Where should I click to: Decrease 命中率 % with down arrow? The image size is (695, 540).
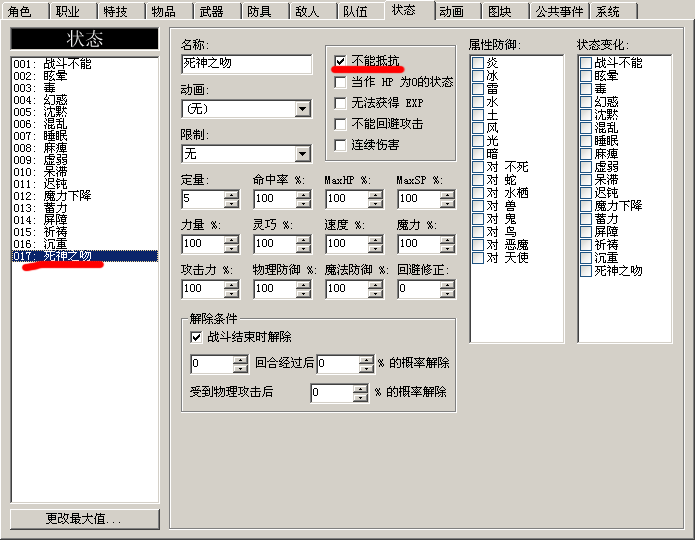coord(303,203)
